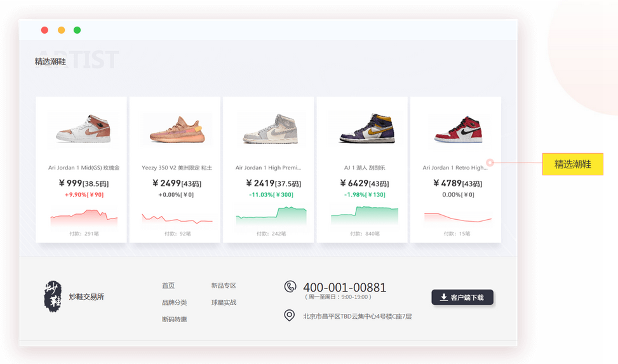Click the product name Ari Jordan 1 Retro High...
This screenshot has height=364, width=618.
pos(455,168)
